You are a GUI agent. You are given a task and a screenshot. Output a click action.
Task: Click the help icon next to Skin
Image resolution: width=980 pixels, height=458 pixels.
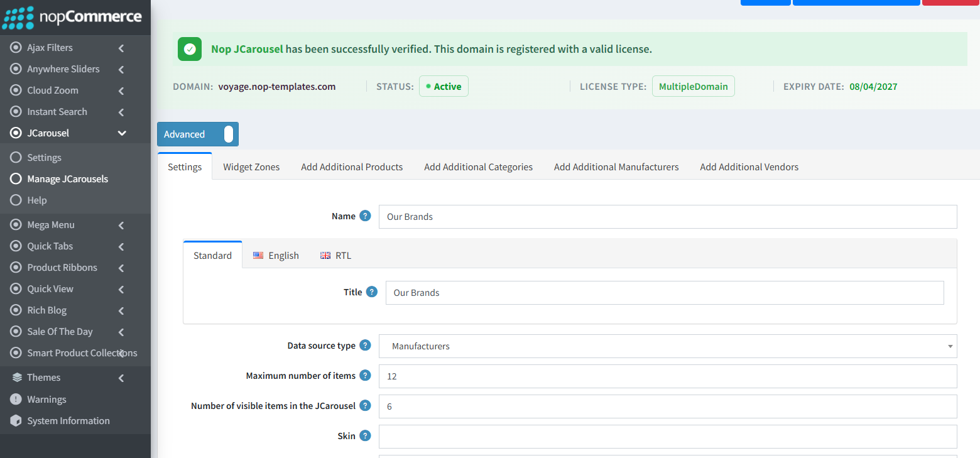(x=366, y=436)
